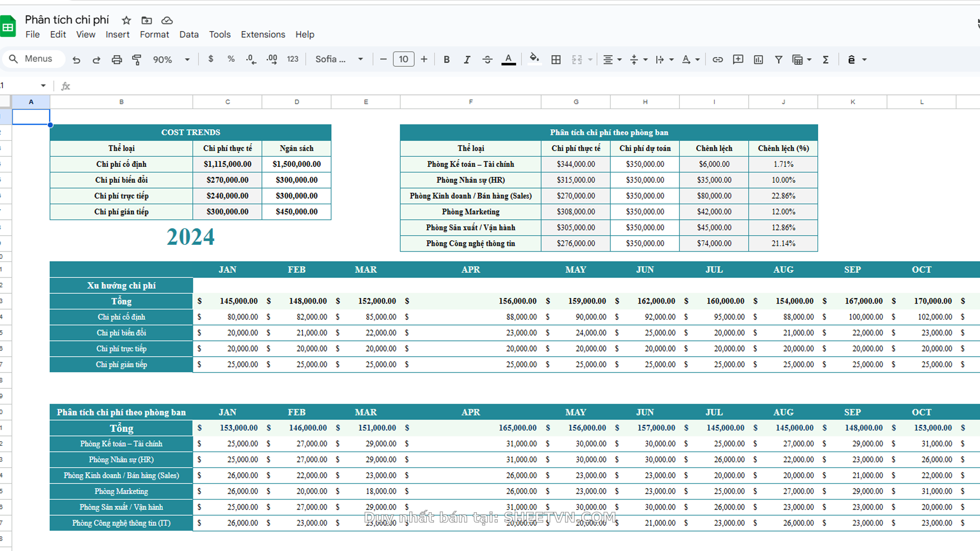Viewport: 980px width, 551px height.
Task: Insert a chart
Action: (758, 59)
